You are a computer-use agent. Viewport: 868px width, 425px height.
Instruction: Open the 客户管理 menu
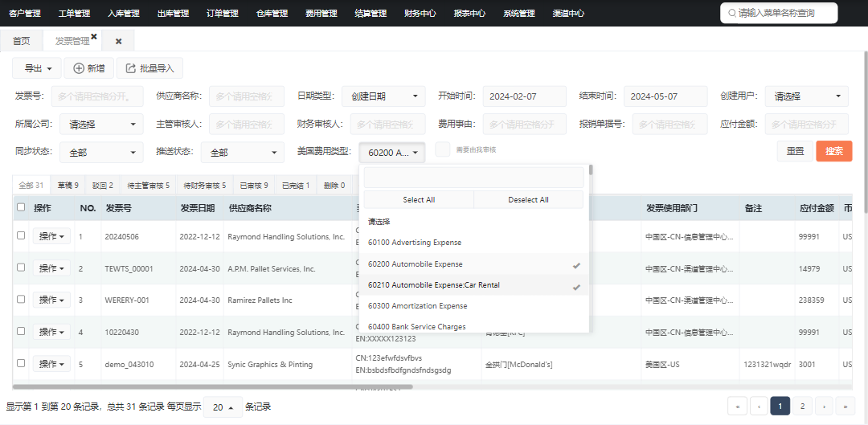[x=25, y=14]
